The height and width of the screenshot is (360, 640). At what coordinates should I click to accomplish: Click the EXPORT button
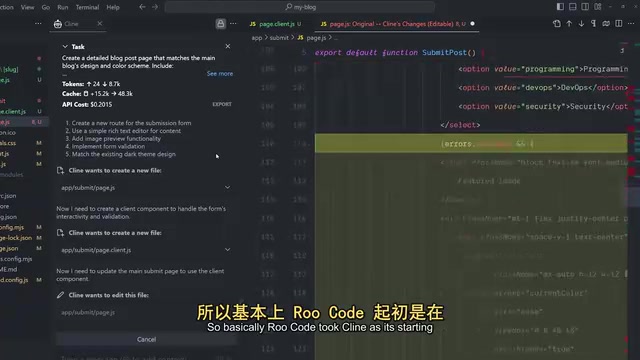click(x=222, y=104)
